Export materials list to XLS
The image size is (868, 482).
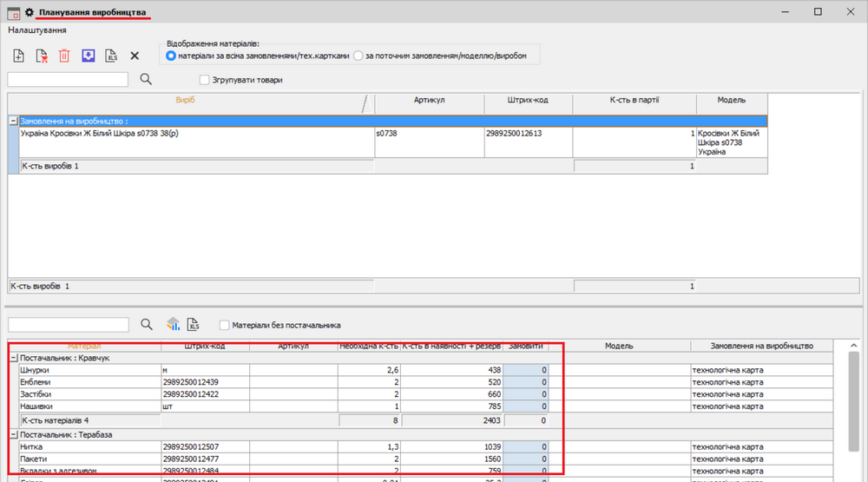point(194,325)
